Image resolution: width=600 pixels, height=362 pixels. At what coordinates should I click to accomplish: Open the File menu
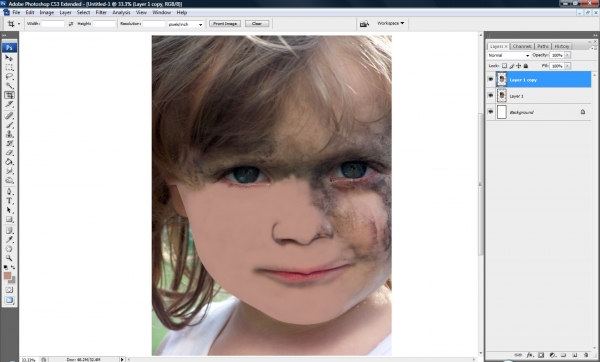pos(16,12)
